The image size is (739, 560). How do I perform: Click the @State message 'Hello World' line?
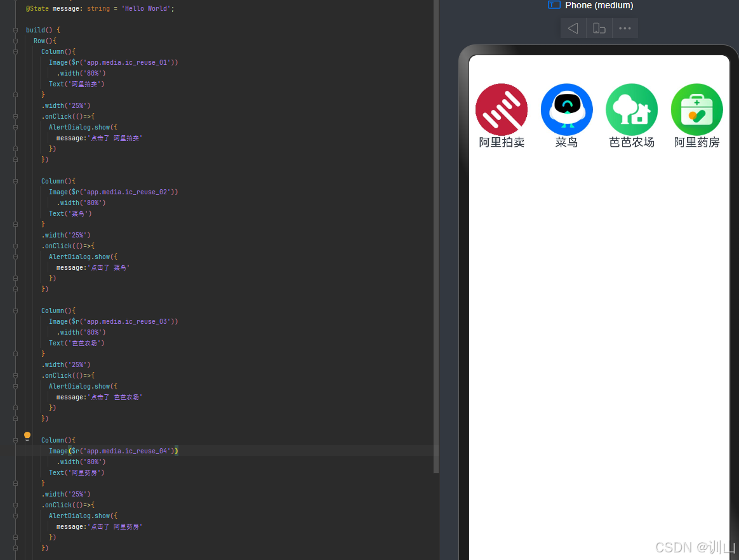click(100, 8)
